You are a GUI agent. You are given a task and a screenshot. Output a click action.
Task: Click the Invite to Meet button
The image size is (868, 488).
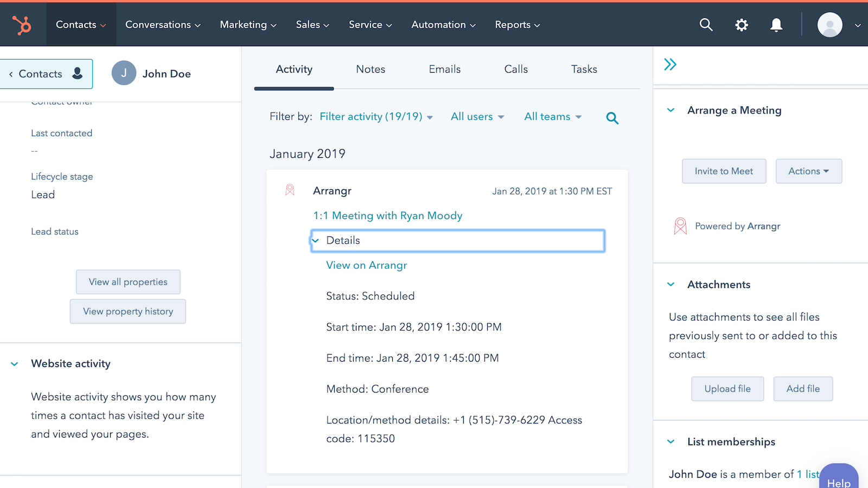pyautogui.click(x=724, y=171)
